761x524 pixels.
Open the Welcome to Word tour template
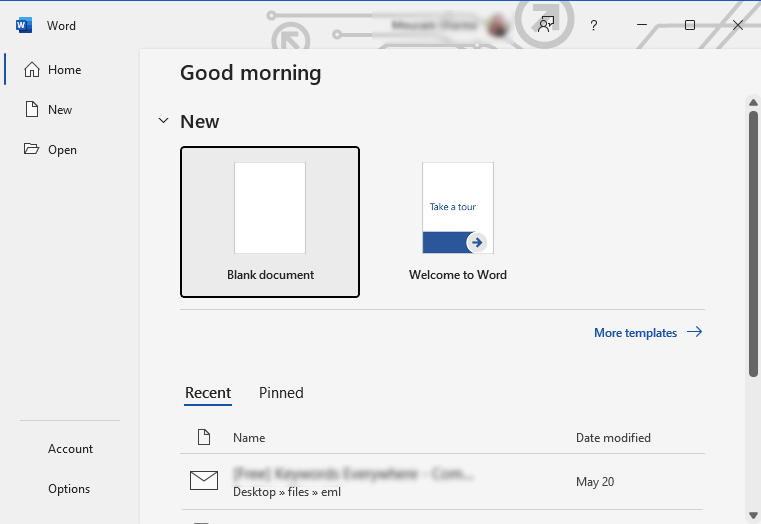pos(458,222)
